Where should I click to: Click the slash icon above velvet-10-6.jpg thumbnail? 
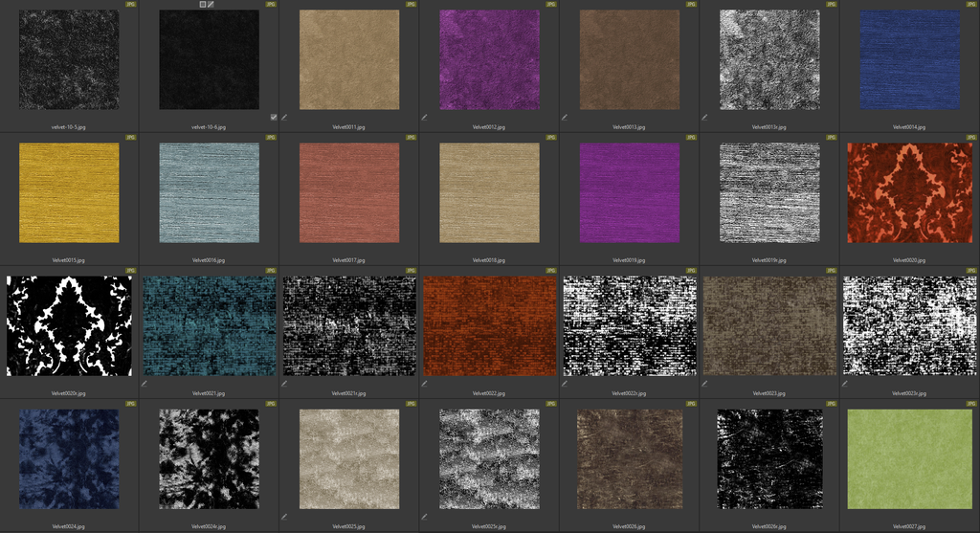[x=212, y=5]
